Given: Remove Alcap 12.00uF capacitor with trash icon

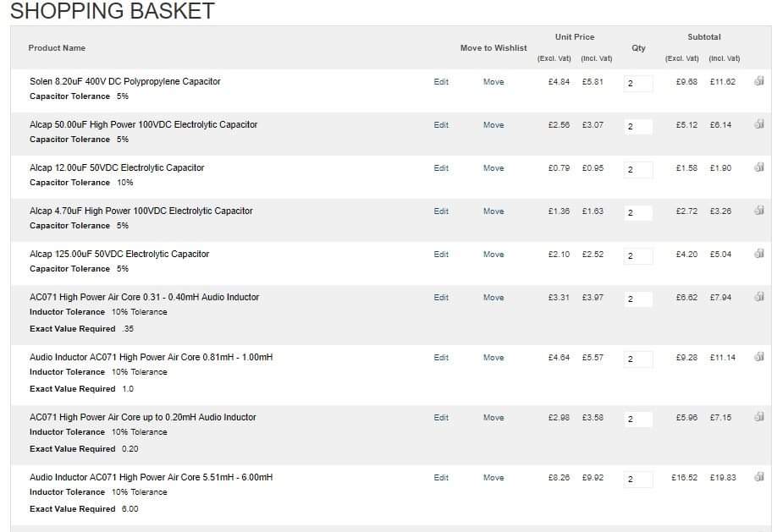Looking at the screenshot, I should tap(759, 167).
